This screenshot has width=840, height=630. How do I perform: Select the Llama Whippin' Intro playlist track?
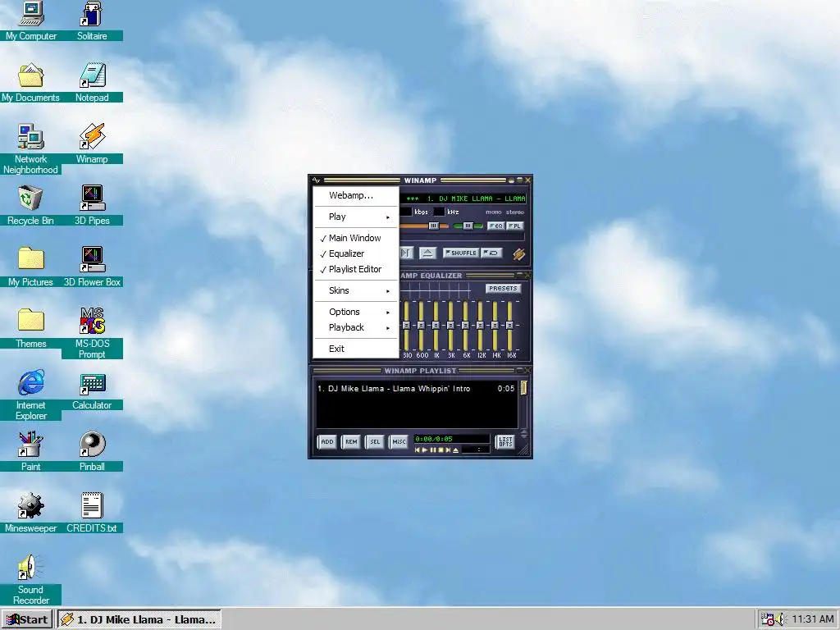[416, 388]
